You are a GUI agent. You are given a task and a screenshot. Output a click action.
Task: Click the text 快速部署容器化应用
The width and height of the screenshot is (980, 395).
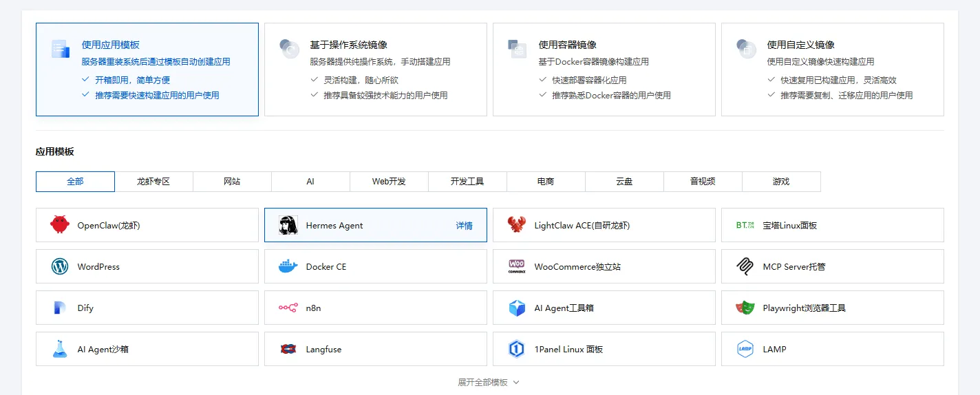(x=589, y=80)
